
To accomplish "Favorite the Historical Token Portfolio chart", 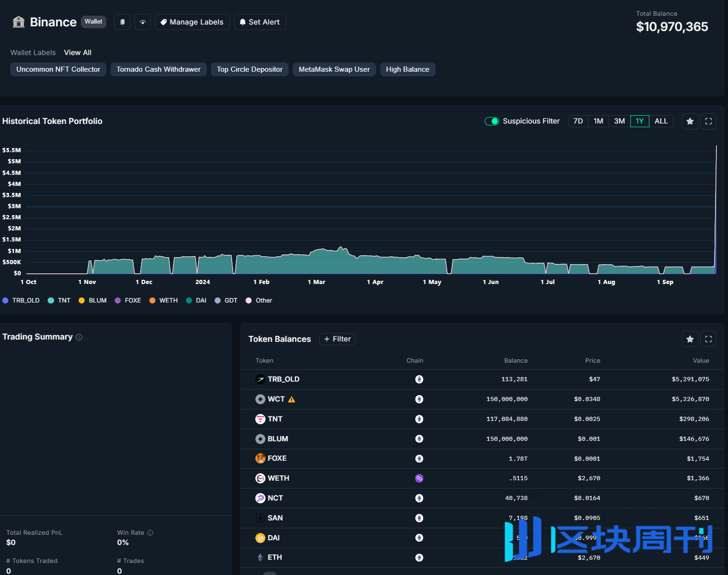I will 690,121.
